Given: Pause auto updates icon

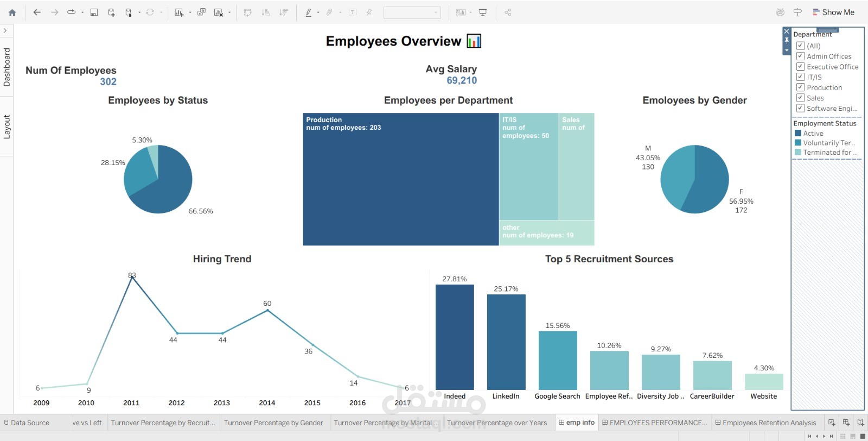Looking at the screenshot, I should point(129,12).
